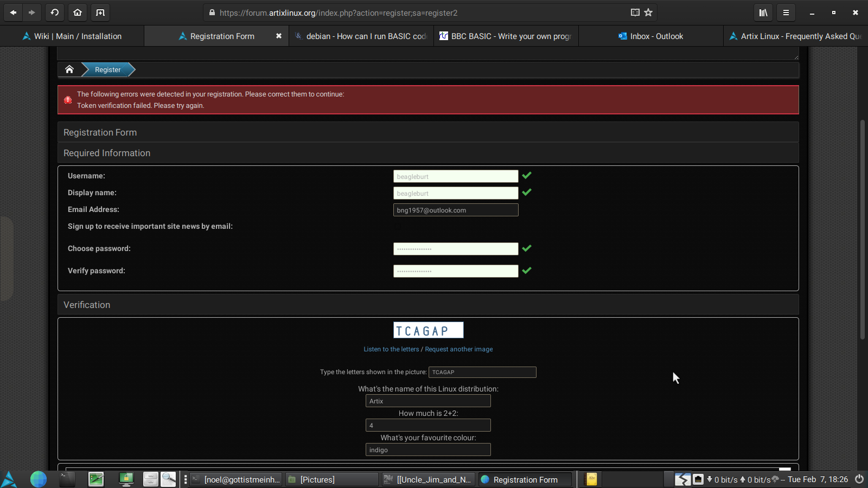Toggle reader view icon in address bar
Viewport: 868px width, 488px height.
coord(635,12)
